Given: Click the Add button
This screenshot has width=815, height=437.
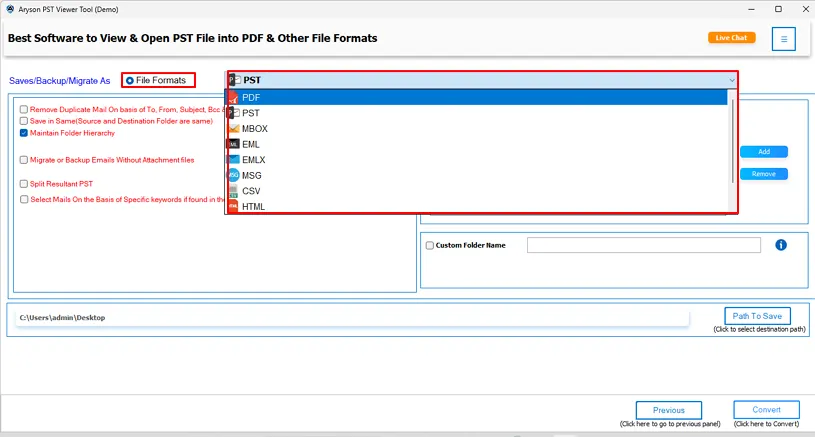Looking at the screenshot, I should [x=764, y=152].
